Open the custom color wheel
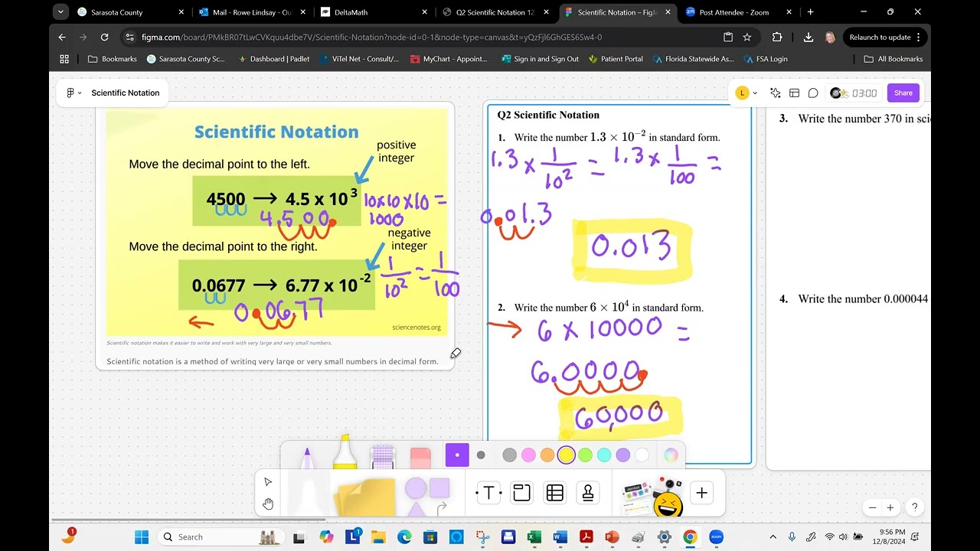The width and height of the screenshot is (980, 551). coord(671,455)
